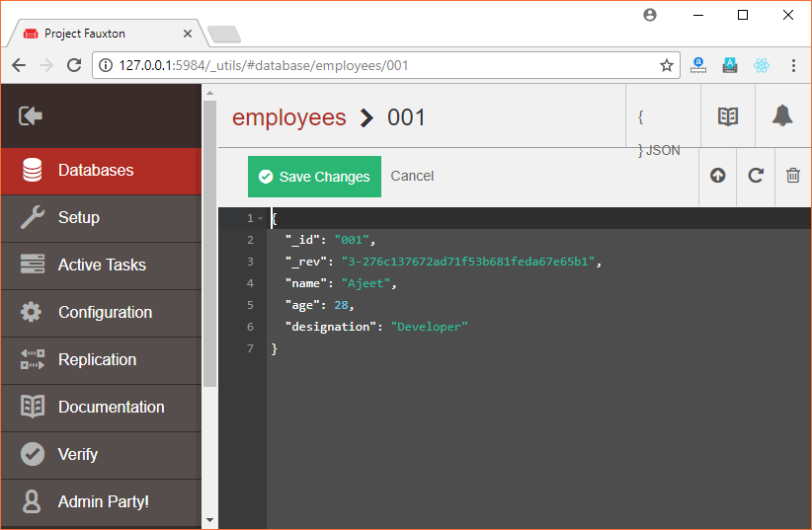This screenshot has width=812, height=530.
Task: Go to Active Tasks
Action: click(x=101, y=265)
